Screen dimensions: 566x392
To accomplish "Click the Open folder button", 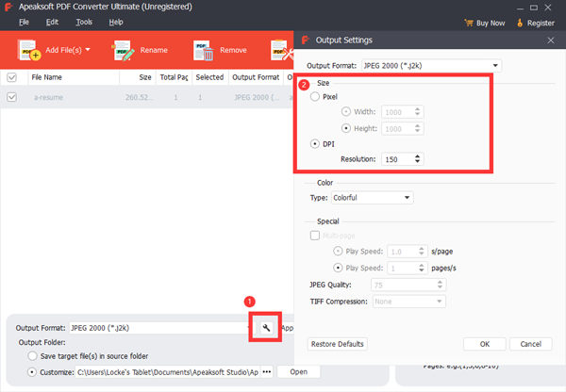I will (x=298, y=372).
